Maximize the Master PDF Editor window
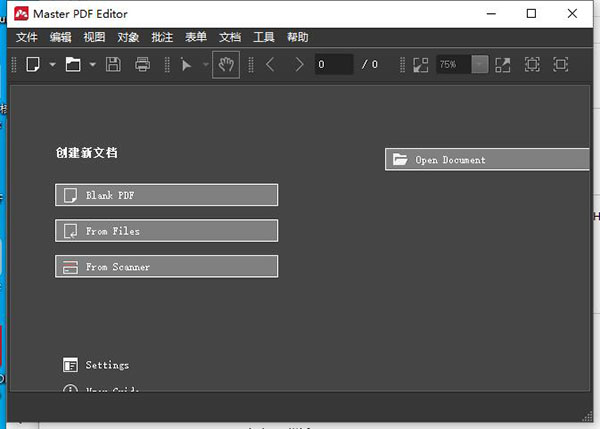This screenshot has height=429, width=600. pos(531,14)
